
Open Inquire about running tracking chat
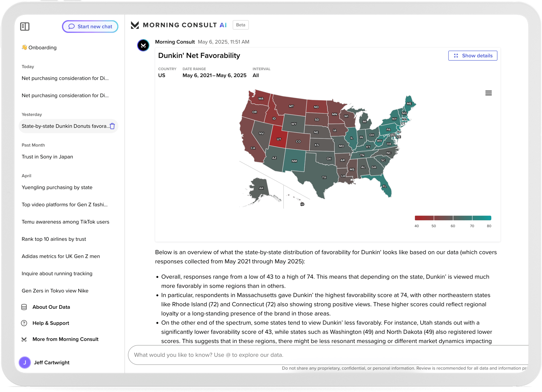click(x=57, y=273)
